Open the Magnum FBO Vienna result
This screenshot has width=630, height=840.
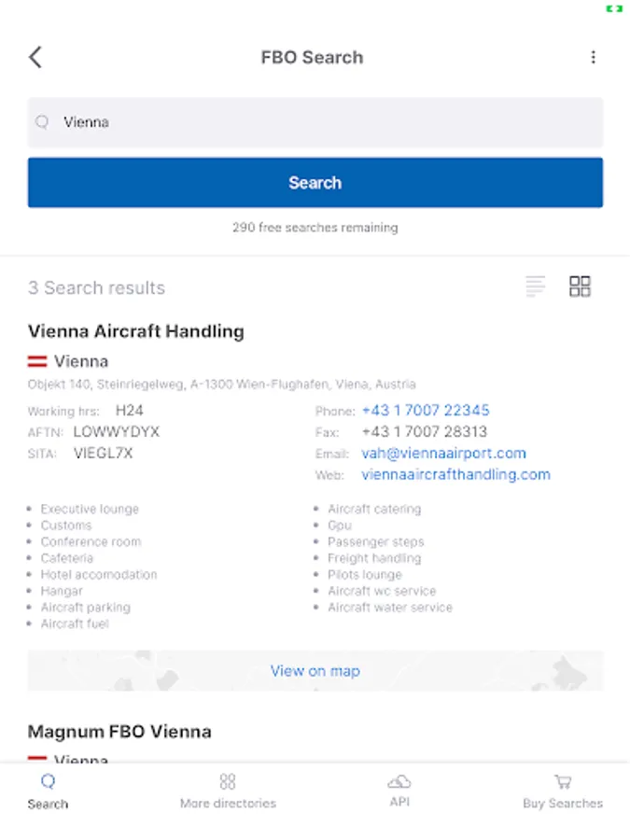click(x=119, y=732)
